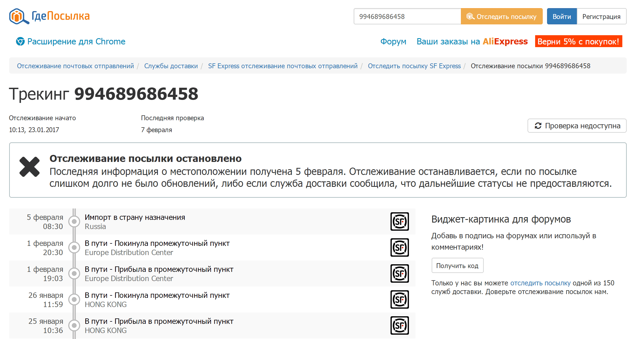
Task: Open SF Express отслеживание почтовых отправлений breadcrumb
Action: [x=283, y=66]
